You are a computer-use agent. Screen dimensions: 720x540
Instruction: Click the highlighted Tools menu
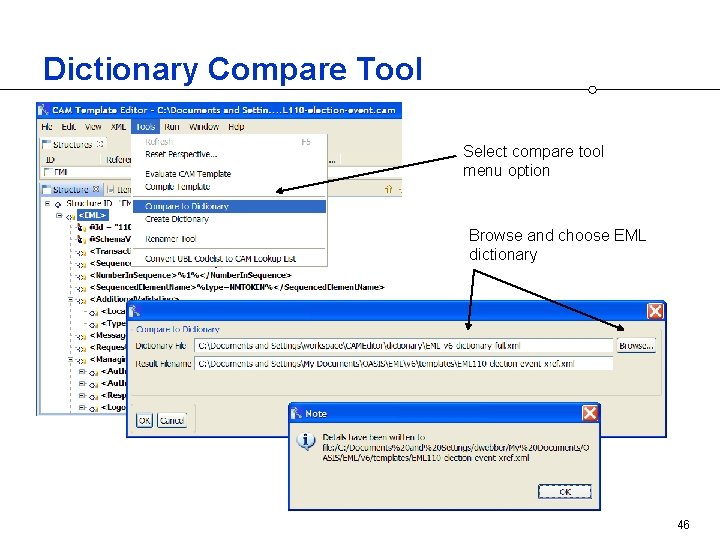[x=146, y=127]
